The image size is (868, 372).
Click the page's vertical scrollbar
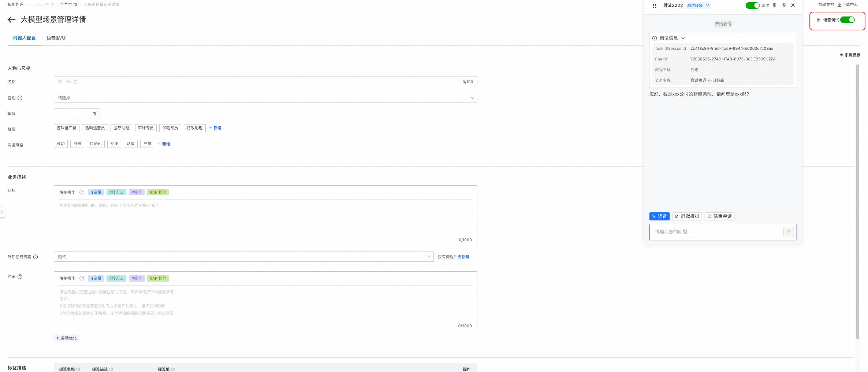857,201
